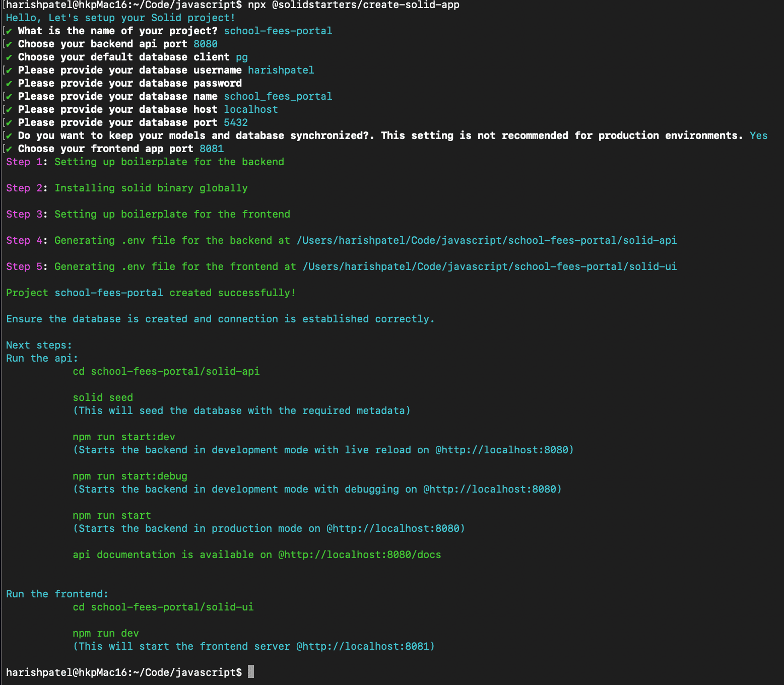Click the 'npm run start' production command
This screenshot has width=784, height=685.
[x=112, y=515]
